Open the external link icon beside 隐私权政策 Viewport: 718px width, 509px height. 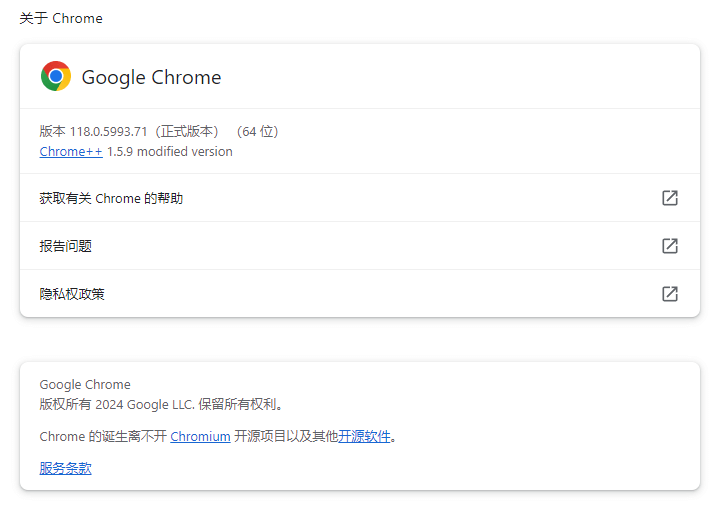coord(670,294)
